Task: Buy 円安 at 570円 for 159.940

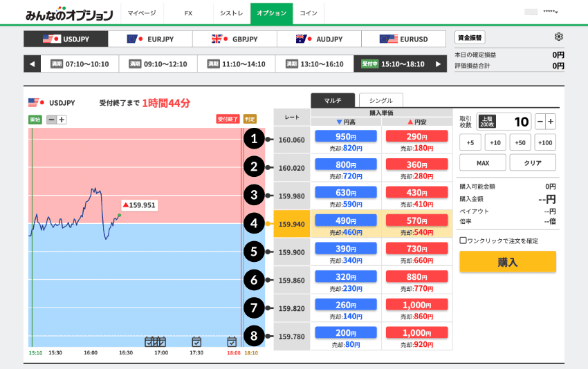Action: coord(416,220)
